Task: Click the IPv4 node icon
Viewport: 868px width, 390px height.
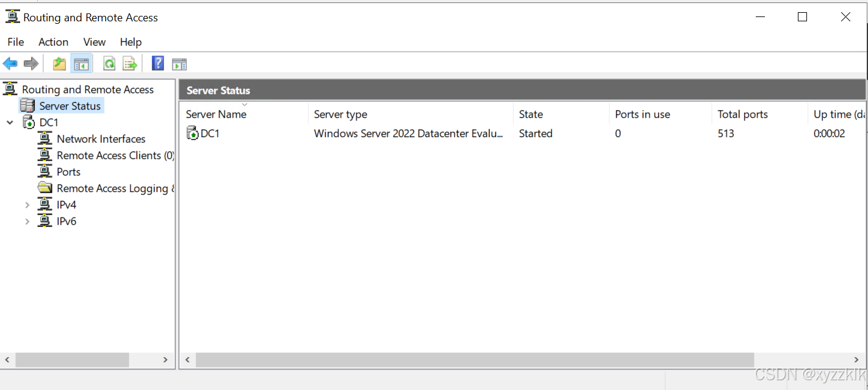Action: click(x=45, y=204)
